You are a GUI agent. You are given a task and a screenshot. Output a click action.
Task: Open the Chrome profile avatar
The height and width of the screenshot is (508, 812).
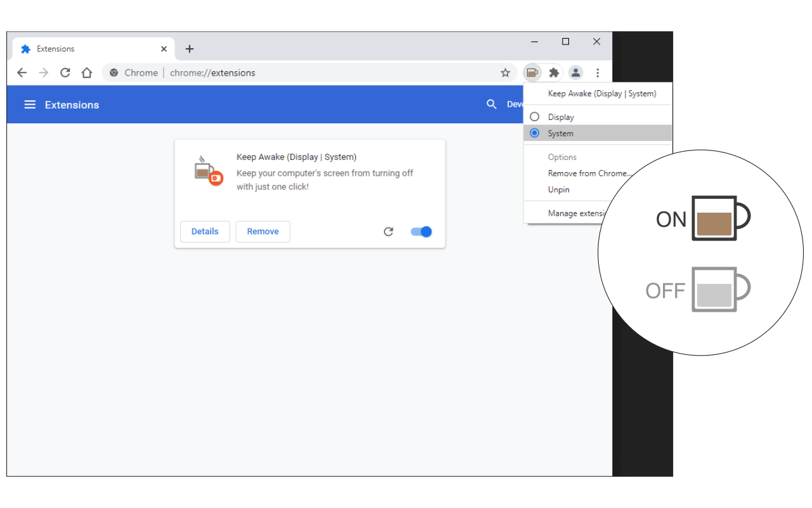(x=575, y=72)
